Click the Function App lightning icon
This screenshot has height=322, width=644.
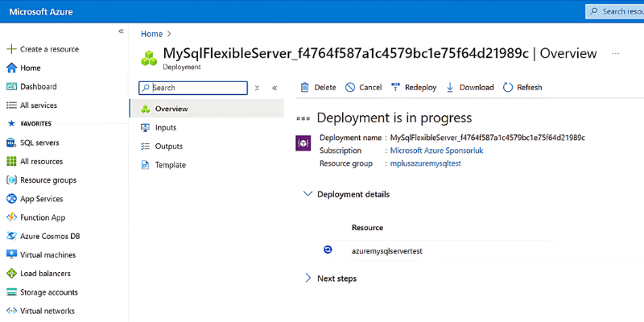[x=11, y=217]
